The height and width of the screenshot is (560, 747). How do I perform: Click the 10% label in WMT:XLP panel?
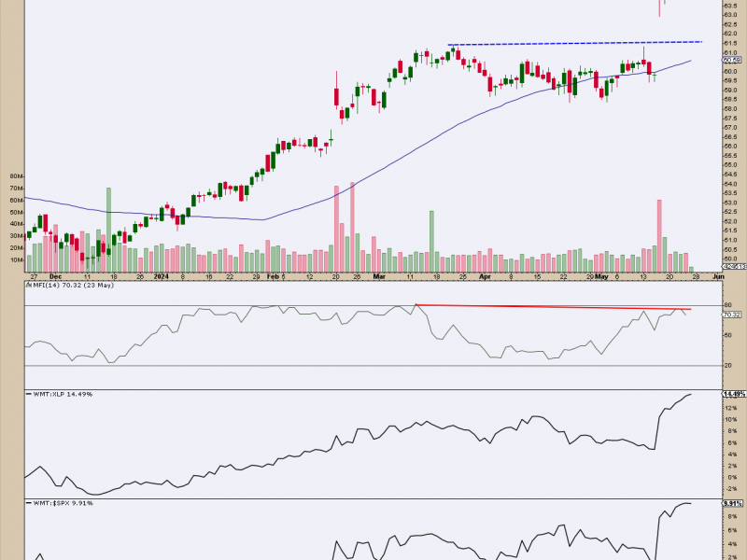tap(731, 419)
